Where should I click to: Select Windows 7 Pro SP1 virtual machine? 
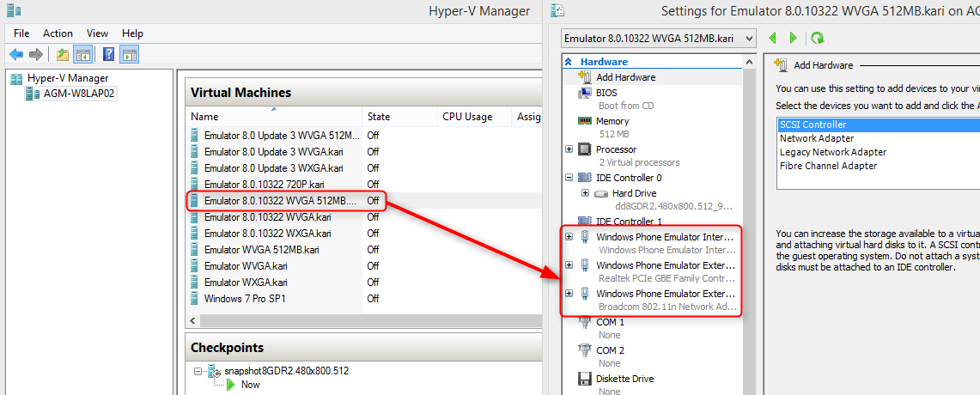(244, 299)
